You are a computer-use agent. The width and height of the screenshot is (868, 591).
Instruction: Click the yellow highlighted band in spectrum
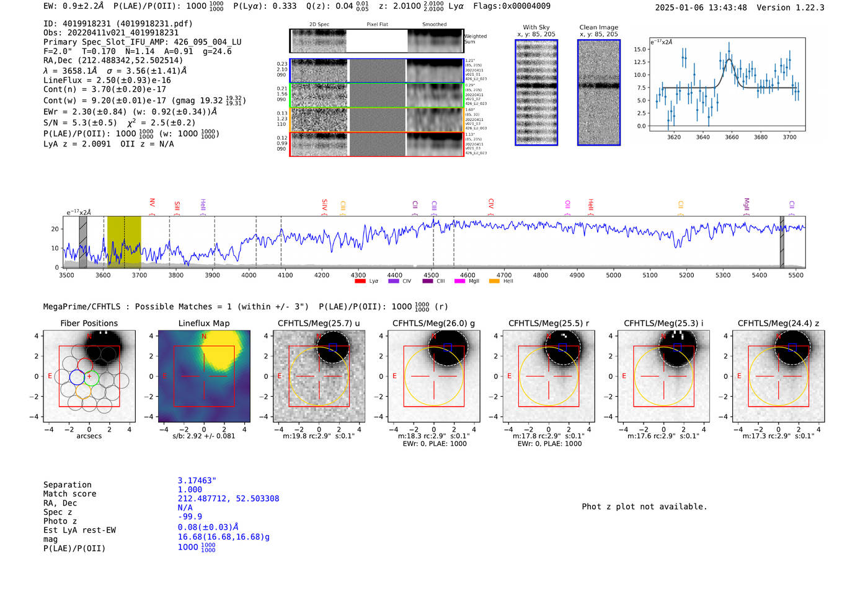124,242
